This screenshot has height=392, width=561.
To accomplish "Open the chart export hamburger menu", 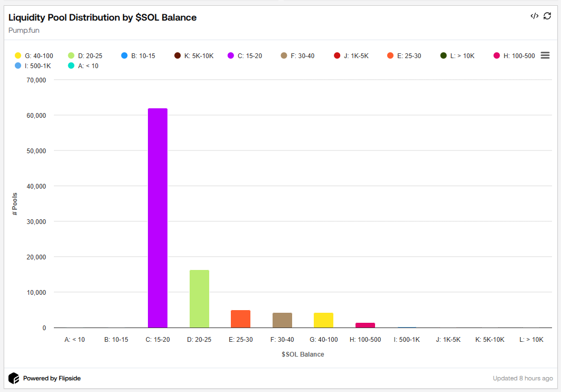I will click(x=545, y=55).
